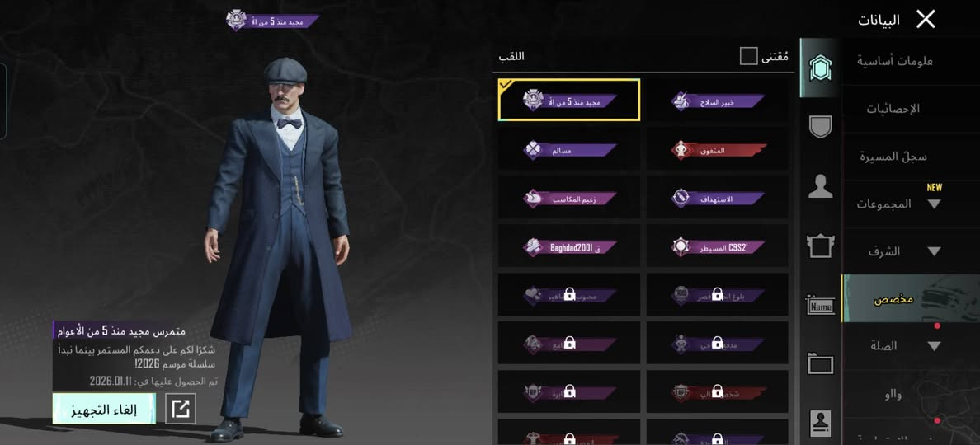Close the البيانات screen with X
The width and height of the screenshot is (980, 445).
tap(926, 19)
